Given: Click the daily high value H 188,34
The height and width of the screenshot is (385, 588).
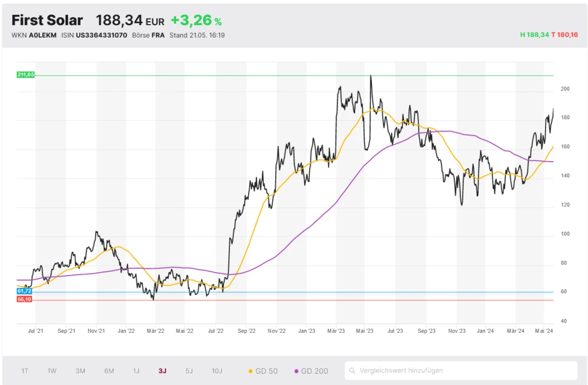Looking at the screenshot, I should point(534,35).
